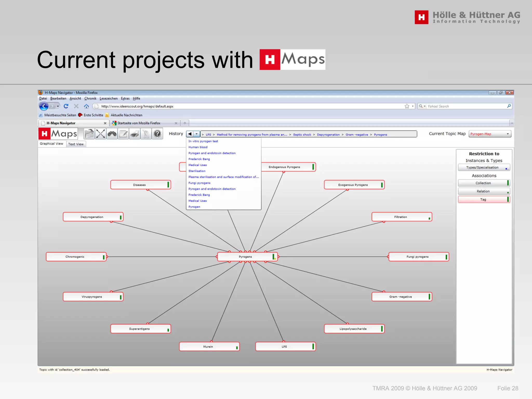Click the Lipopolysaccharide topic node
This screenshot has width=532, height=399.
(x=354, y=329)
